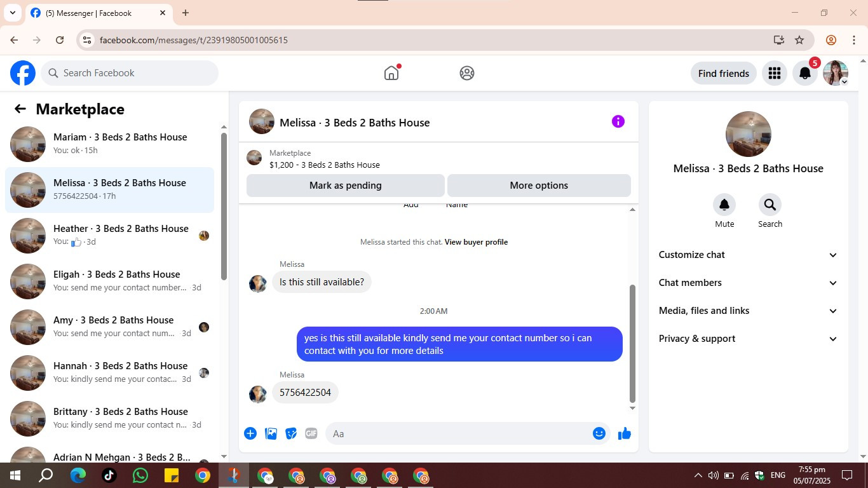The height and width of the screenshot is (488, 868).
Task: Show hidden system tray icons
Action: (x=698, y=475)
